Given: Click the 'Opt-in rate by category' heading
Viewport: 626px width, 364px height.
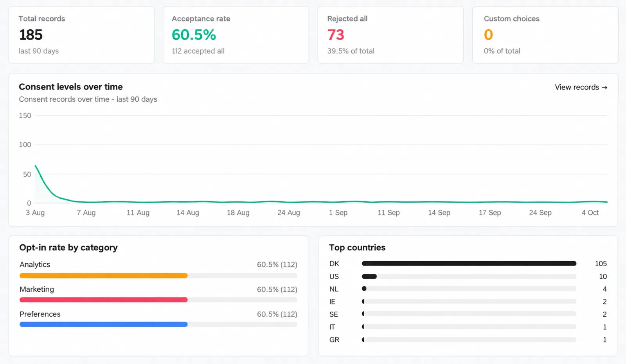Looking at the screenshot, I should click(68, 247).
